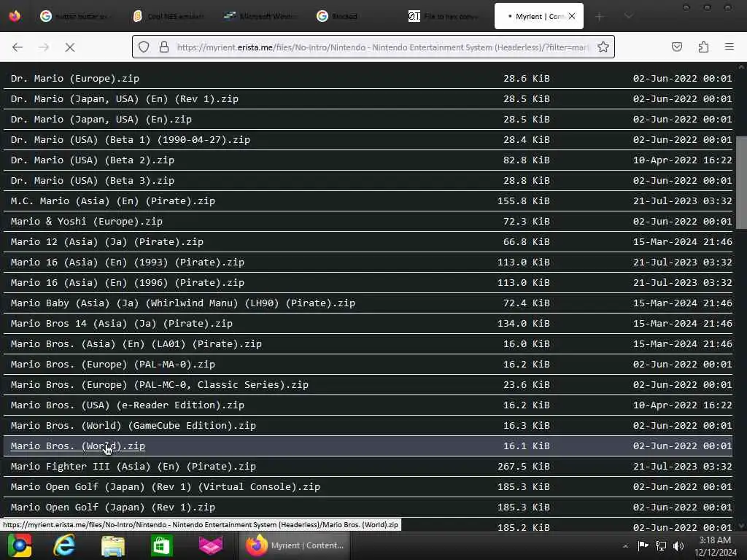Open the Microsoft Store taskbar icon
747x560 pixels.
(x=161, y=545)
